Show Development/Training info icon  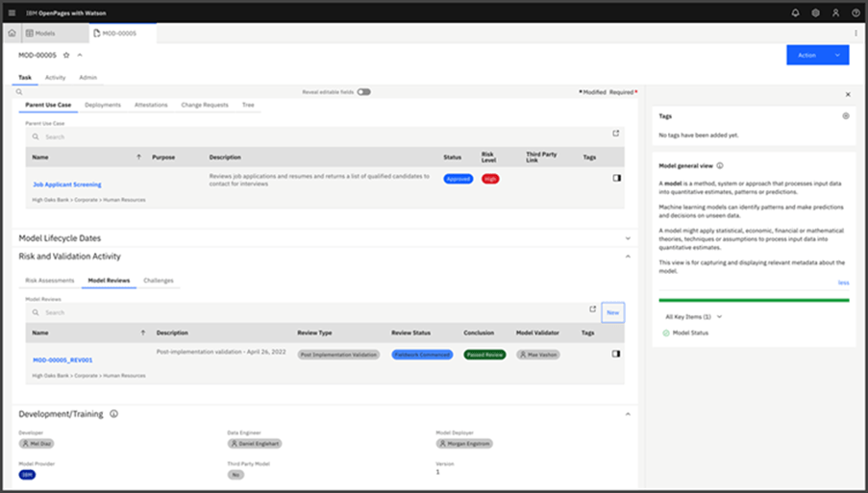[113, 414]
